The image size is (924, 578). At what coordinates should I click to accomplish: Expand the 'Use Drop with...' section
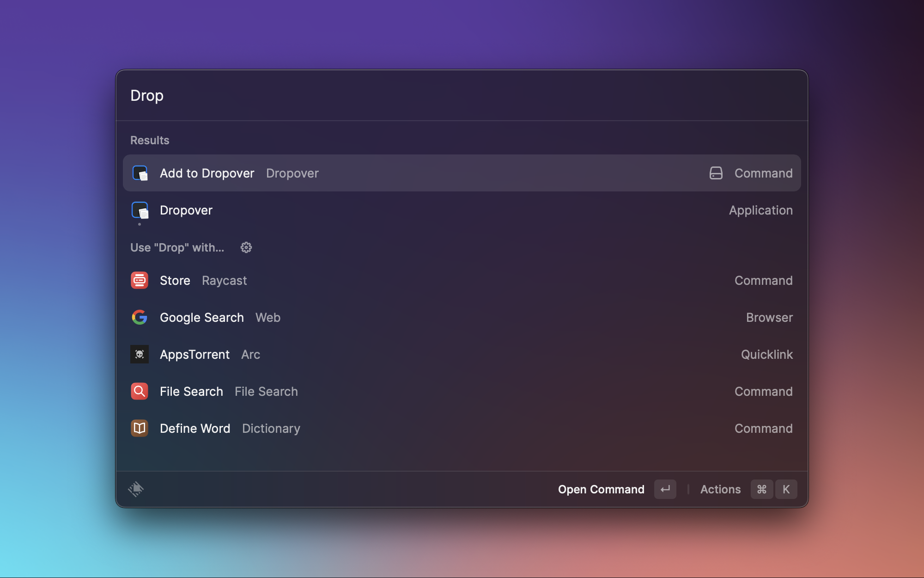(x=176, y=247)
